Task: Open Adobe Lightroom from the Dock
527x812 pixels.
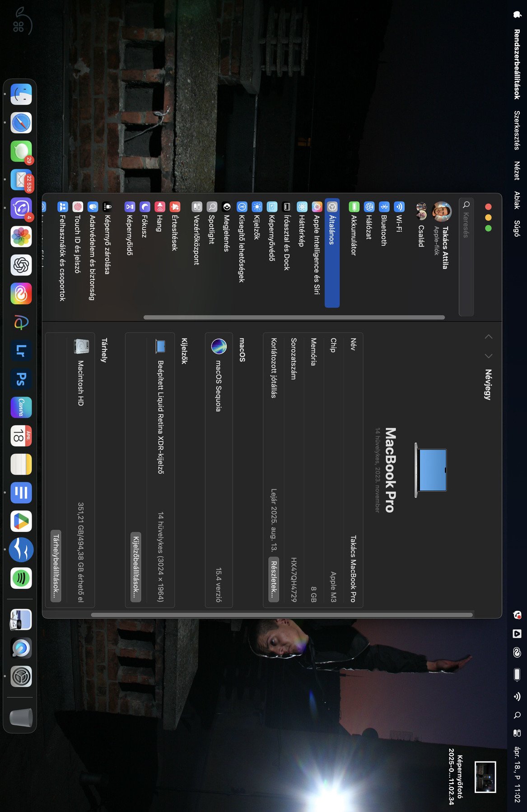Action: (21, 351)
